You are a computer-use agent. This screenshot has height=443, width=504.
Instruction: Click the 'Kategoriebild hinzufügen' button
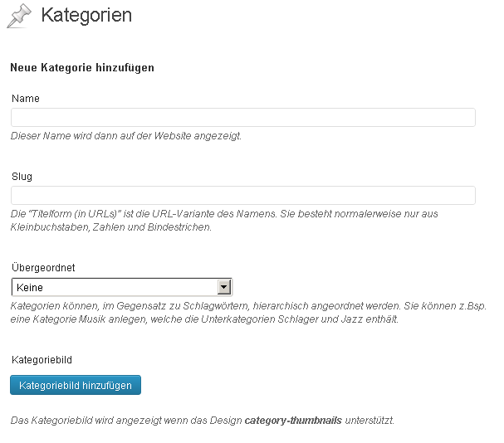[76, 385]
